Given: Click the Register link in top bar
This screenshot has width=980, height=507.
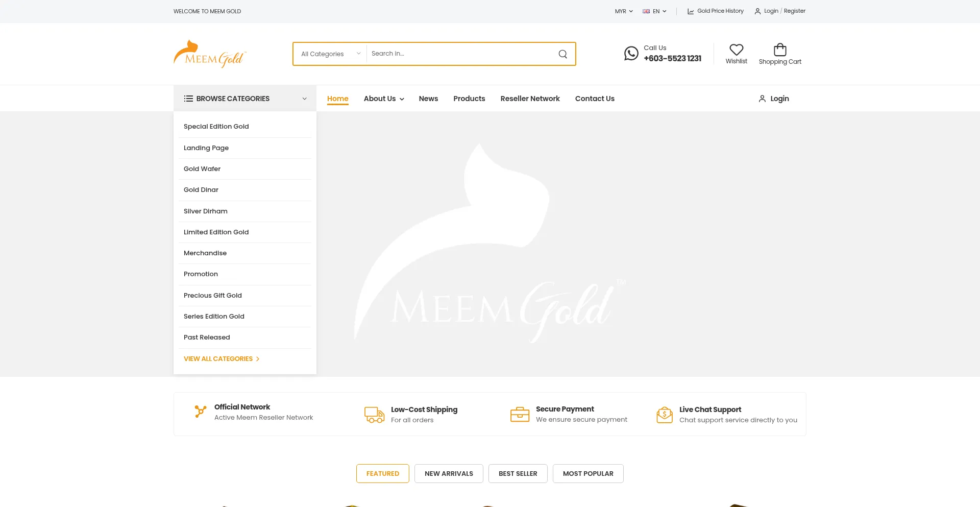Looking at the screenshot, I should (x=794, y=11).
